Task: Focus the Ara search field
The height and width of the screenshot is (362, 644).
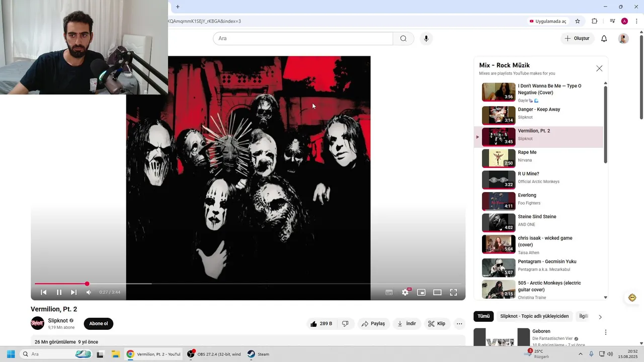Action: click(x=303, y=39)
